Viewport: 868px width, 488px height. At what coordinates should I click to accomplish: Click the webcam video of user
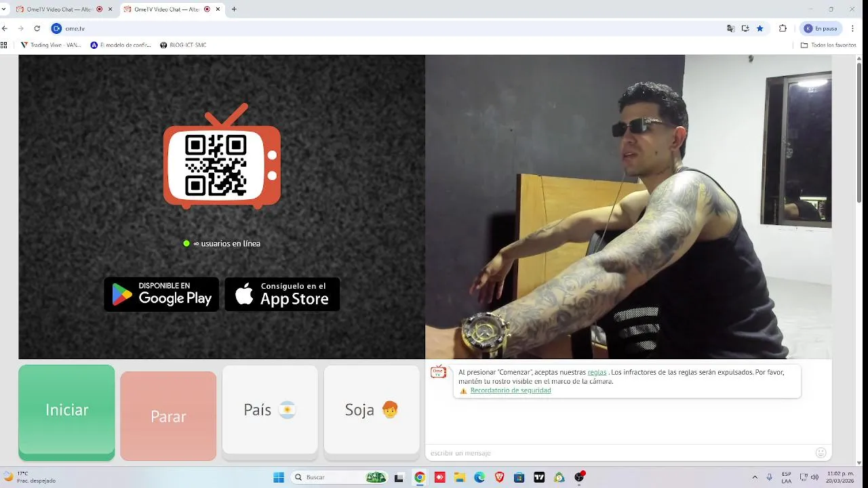click(629, 207)
